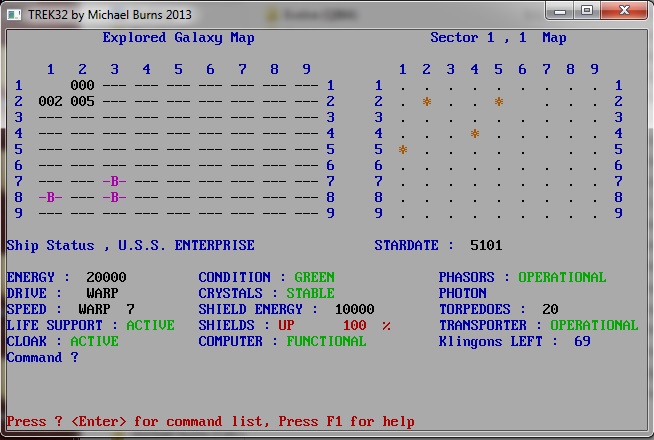Click the ENERGY value 20000
The height and width of the screenshot is (440, 654).
106,277
